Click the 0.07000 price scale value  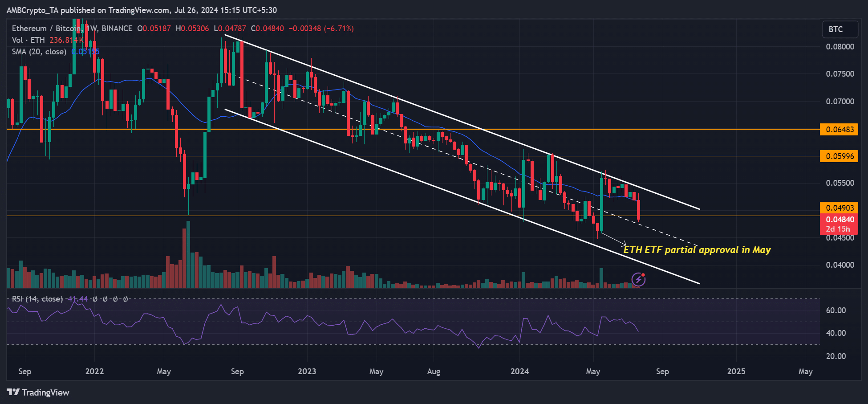840,102
